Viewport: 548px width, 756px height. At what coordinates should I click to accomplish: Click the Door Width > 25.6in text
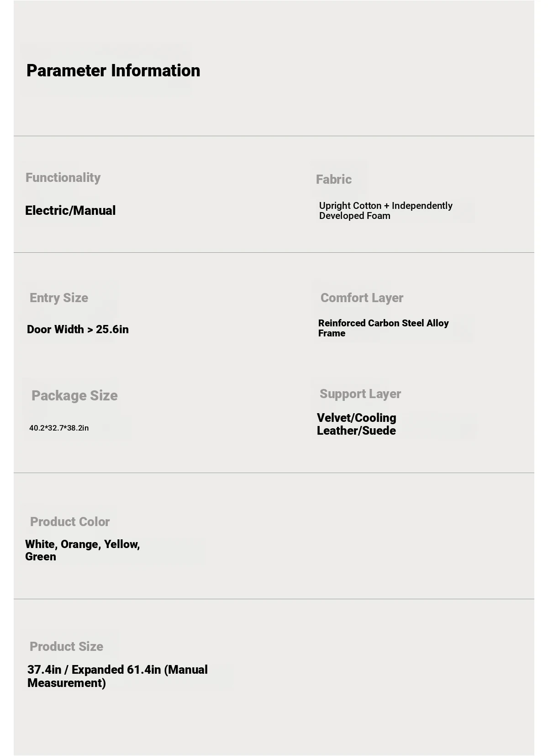pos(78,330)
